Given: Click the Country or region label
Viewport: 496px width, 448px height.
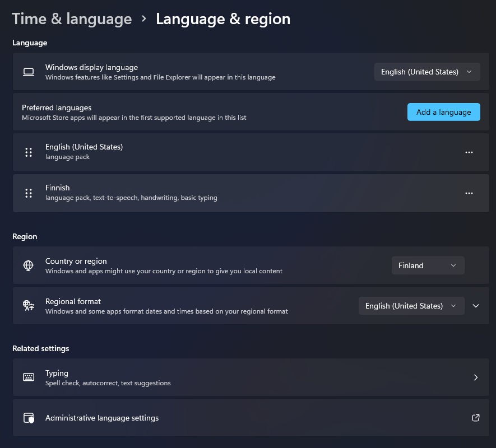Looking at the screenshot, I should pyautogui.click(x=76, y=261).
